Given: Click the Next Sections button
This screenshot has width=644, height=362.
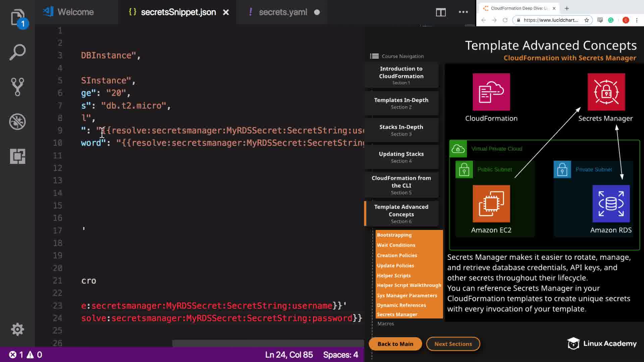Looking at the screenshot, I should pyautogui.click(x=453, y=344).
